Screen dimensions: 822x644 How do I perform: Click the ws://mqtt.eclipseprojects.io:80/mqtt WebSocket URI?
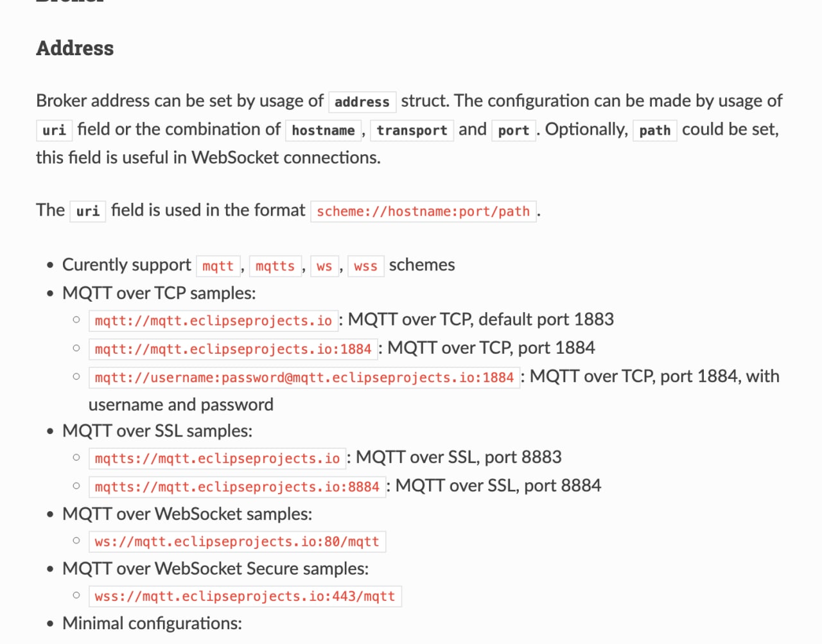point(237,541)
